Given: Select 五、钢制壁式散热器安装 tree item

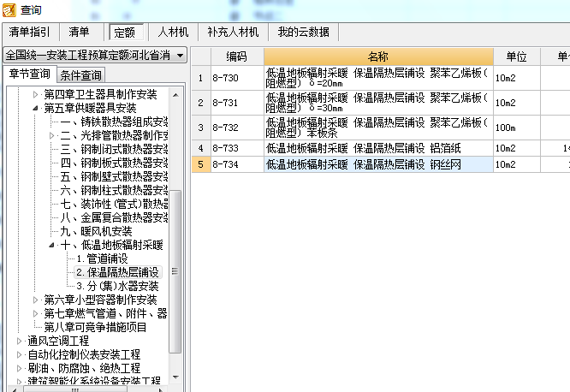Looking at the screenshot, I should coord(114,176).
